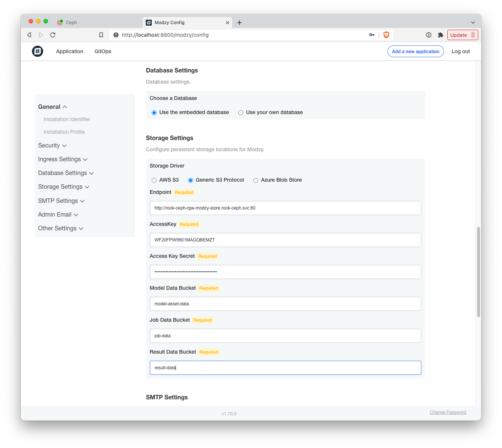Click the browser forward arrow
502x448 pixels.
click(x=41, y=35)
